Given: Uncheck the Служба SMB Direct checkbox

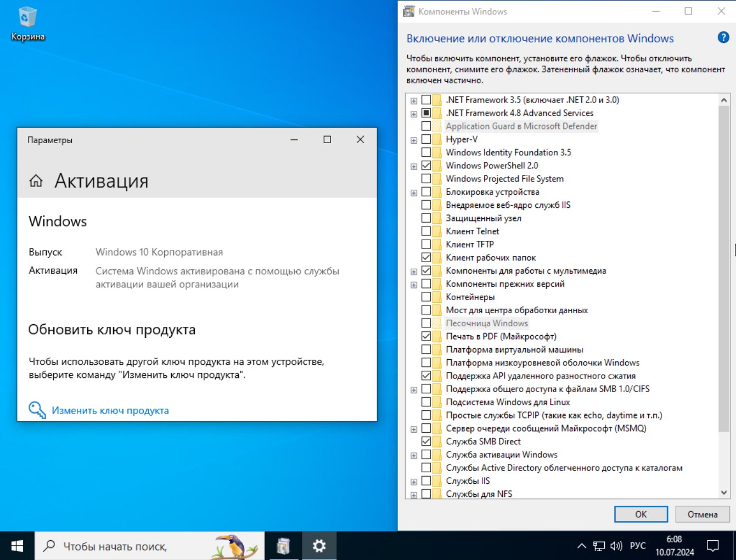Looking at the screenshot, I should click(426, 442).
